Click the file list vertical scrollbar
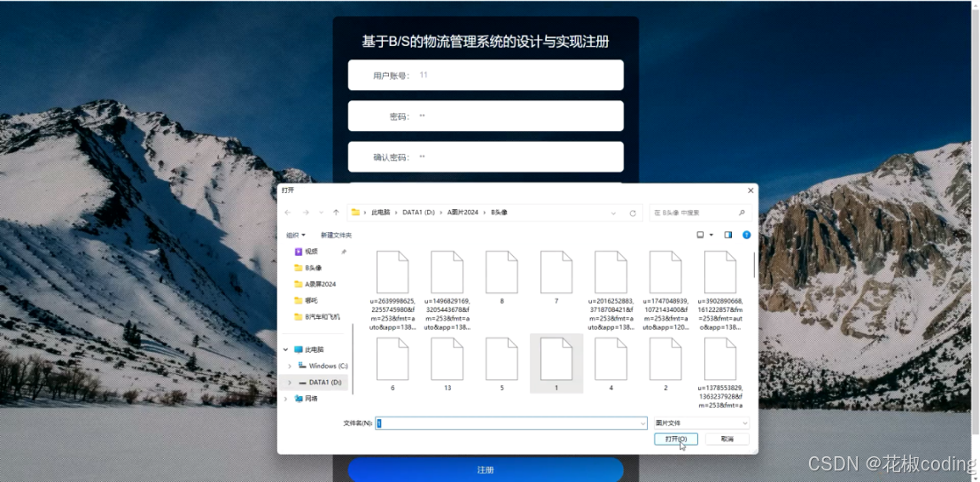The height and width of the screenshot is (482, 980). click(x=754, y=265)
